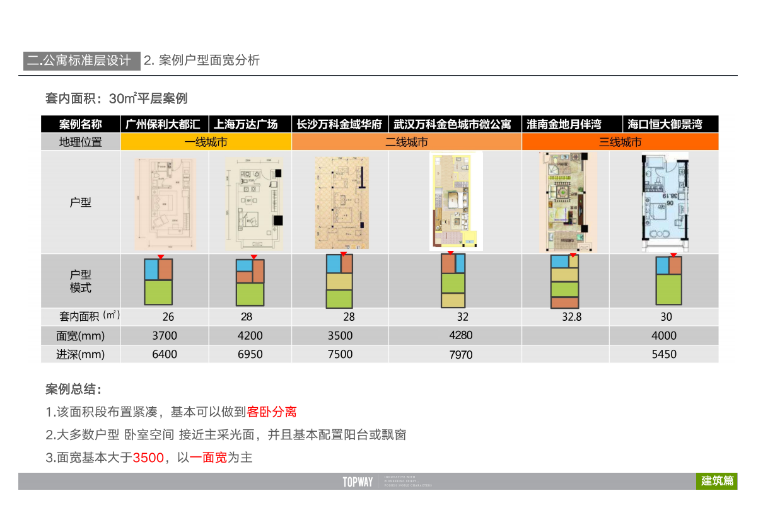Click the 户型 row label
763x532 pixels.
81,202
